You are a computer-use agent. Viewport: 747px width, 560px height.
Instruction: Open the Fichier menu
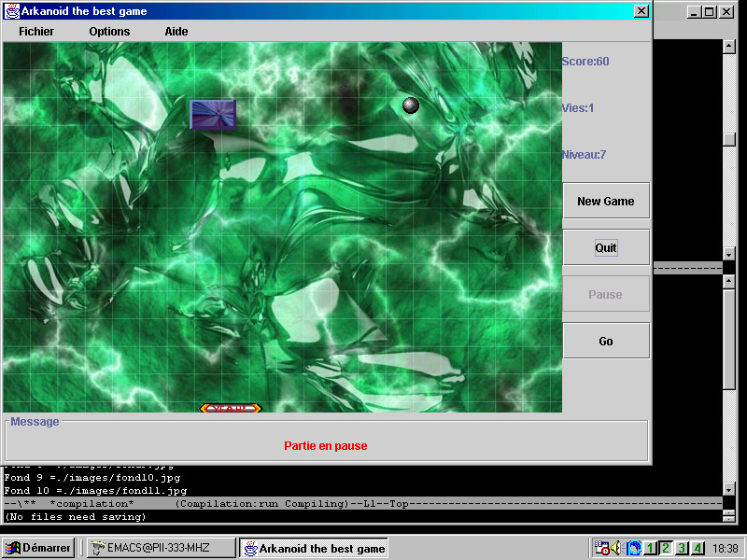pyautogui.click(x=36, y=31)
